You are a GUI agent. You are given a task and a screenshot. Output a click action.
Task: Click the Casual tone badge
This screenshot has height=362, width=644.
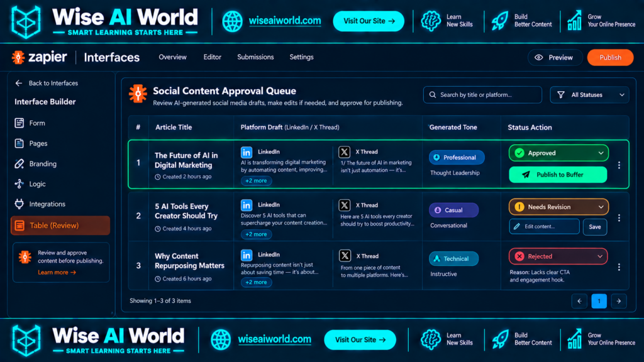pos(453,210)
